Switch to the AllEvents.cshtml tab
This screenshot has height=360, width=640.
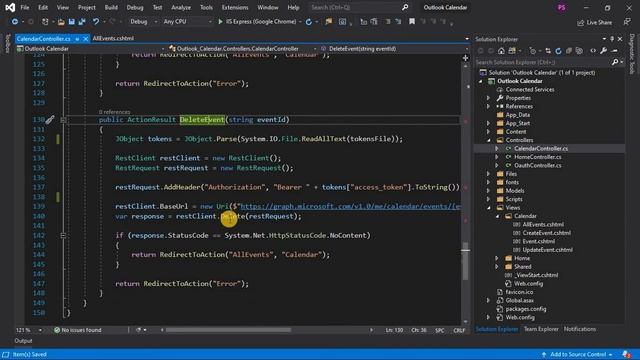pos(113,38)
